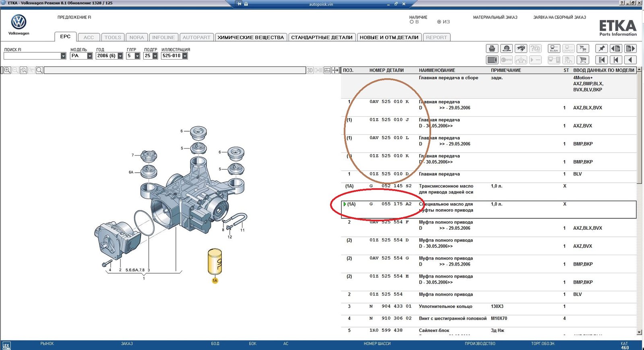This screenshot has width=644, height=350.
Task: Open СТАНДАРТНЫЕ ДЕТАЛИ tab
Action: (322, 37)
